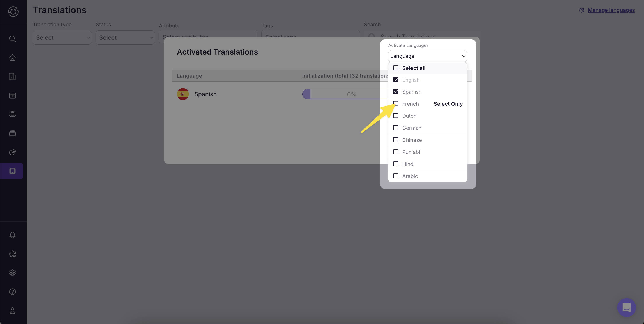Open the Translation type dropdown
The image size is (644, 324).
coord(62,37)
